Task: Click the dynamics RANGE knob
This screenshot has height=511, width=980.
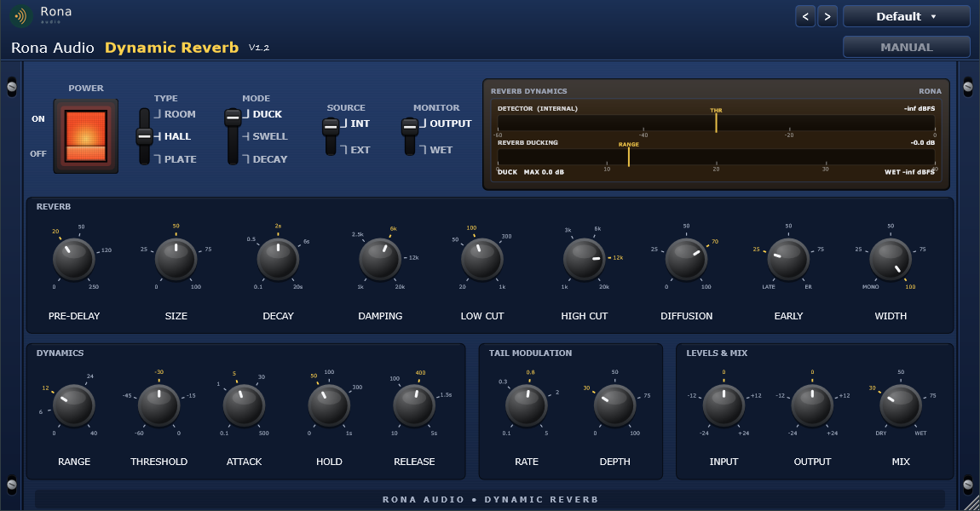Action: (74, 405)
